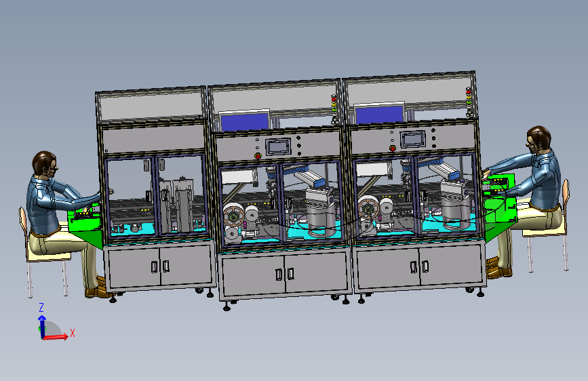Select the touchscreen panel on the middle machine
This screenshot has width=588, height=381.
[x=278, y=146]
